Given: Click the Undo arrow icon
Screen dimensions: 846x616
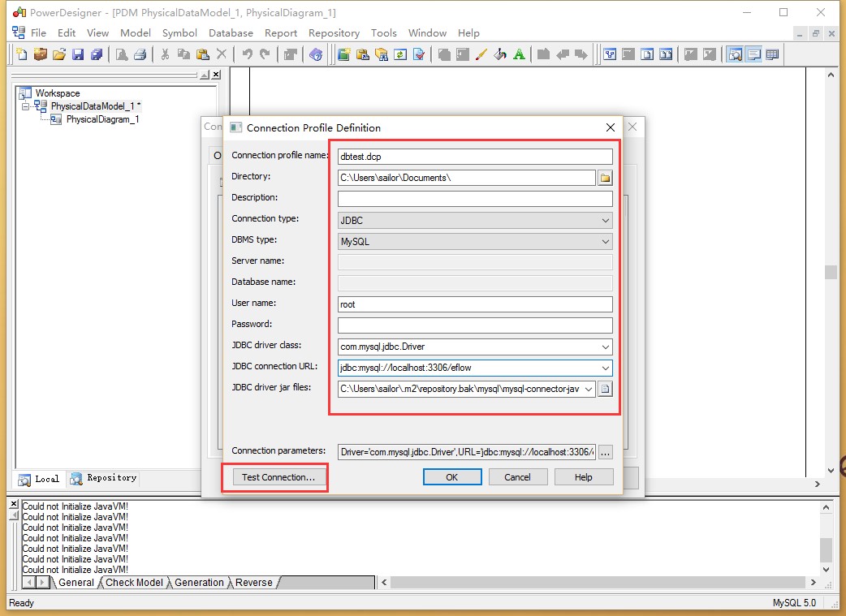Looking at the screenshot, I should pos(247,54).
